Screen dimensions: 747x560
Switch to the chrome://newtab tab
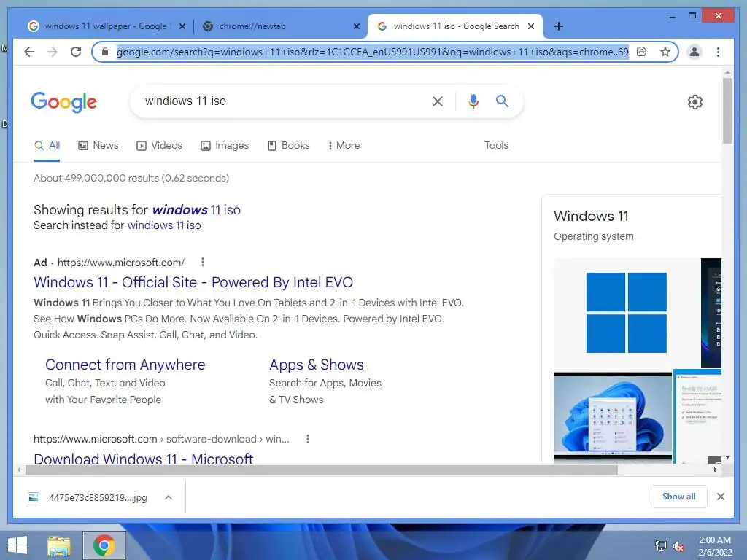281,26
